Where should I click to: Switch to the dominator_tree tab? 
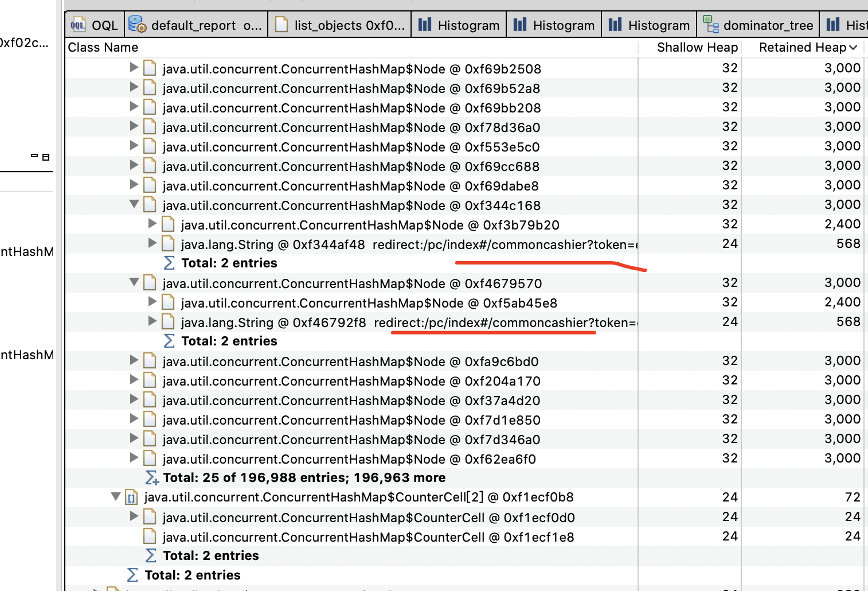coord(758,25)
